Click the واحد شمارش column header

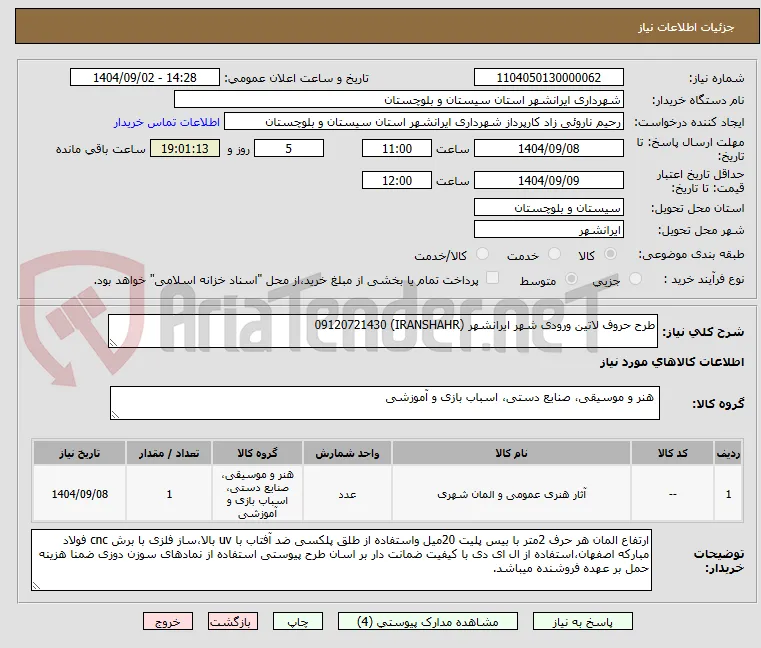click(347, 453)
